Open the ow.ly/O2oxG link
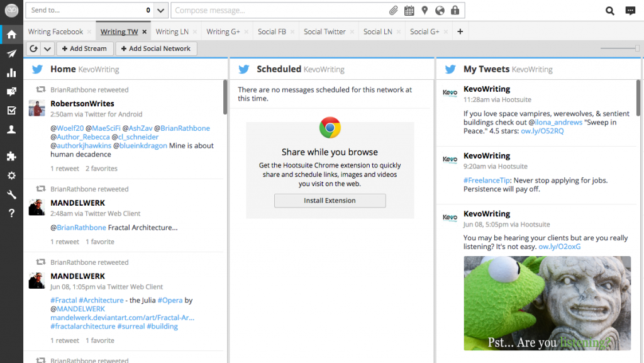This screenshot has width=644, height=363. 559,247
